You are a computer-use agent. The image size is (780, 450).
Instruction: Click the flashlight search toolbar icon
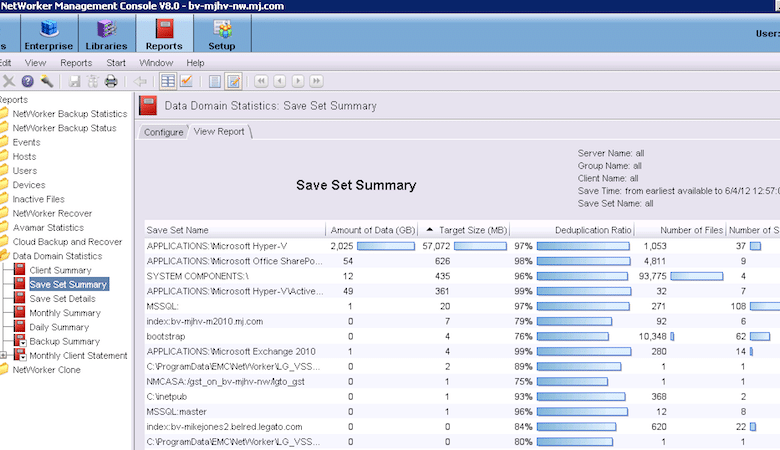point(47,81)
